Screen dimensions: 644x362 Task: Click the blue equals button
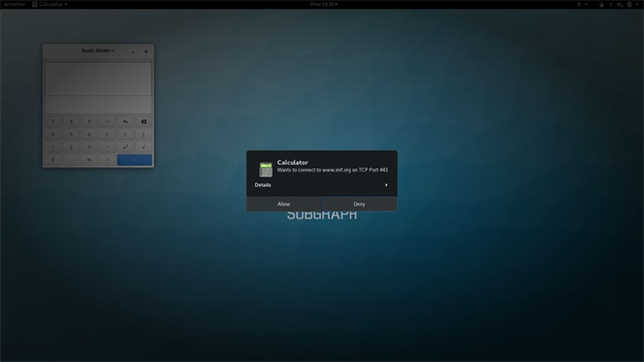tap(134, 160)
